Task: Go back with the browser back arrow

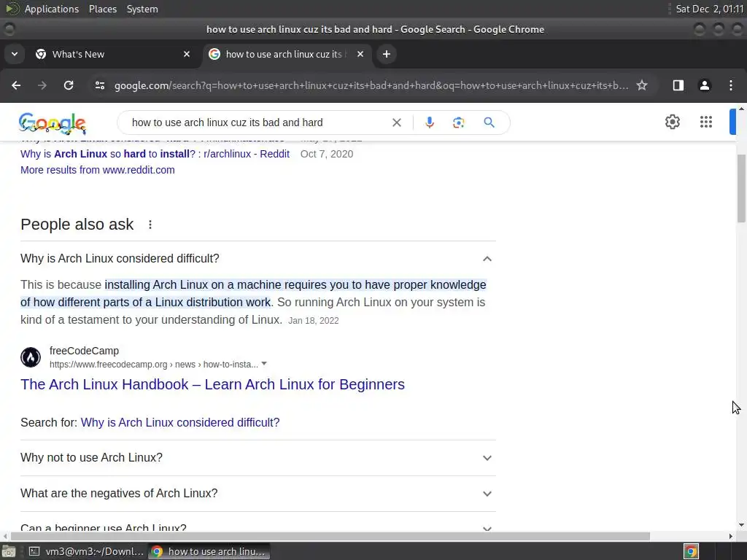Action: click(x=16, y=85)
